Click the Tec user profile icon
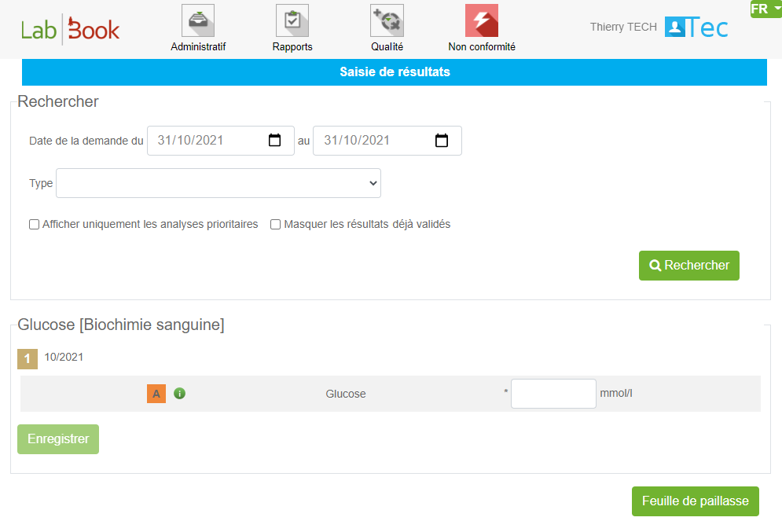 pyautogui.click(x=696, y=28)
